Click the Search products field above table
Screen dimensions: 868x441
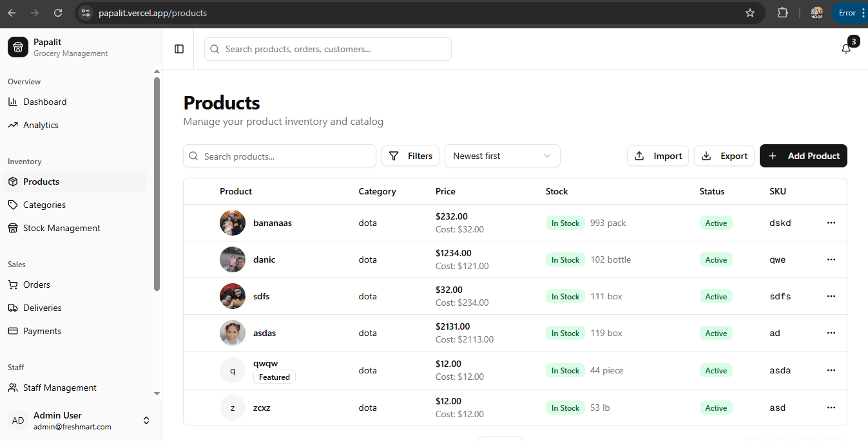click(280, 156)
